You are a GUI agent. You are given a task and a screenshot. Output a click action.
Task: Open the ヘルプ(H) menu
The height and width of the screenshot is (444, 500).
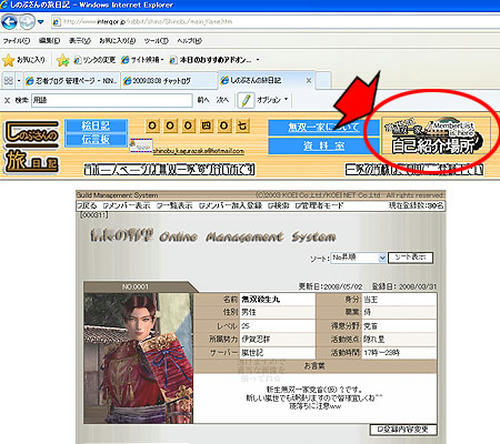point(189,41)
